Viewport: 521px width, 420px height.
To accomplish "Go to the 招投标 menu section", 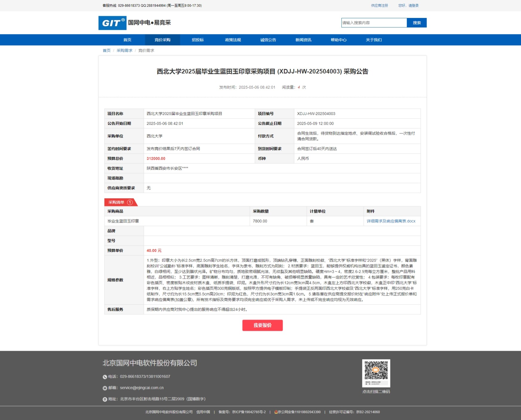I will [198, 40].
